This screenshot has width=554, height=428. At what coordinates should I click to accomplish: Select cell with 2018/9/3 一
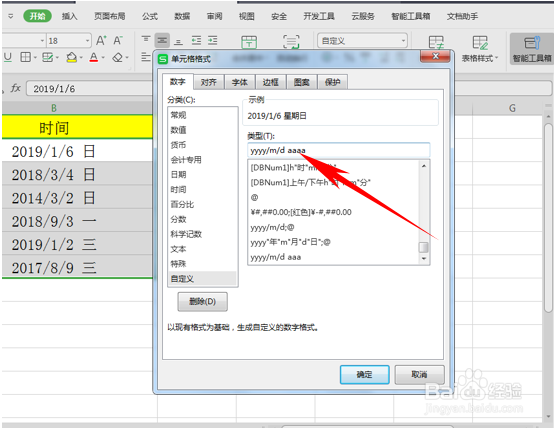77,221
